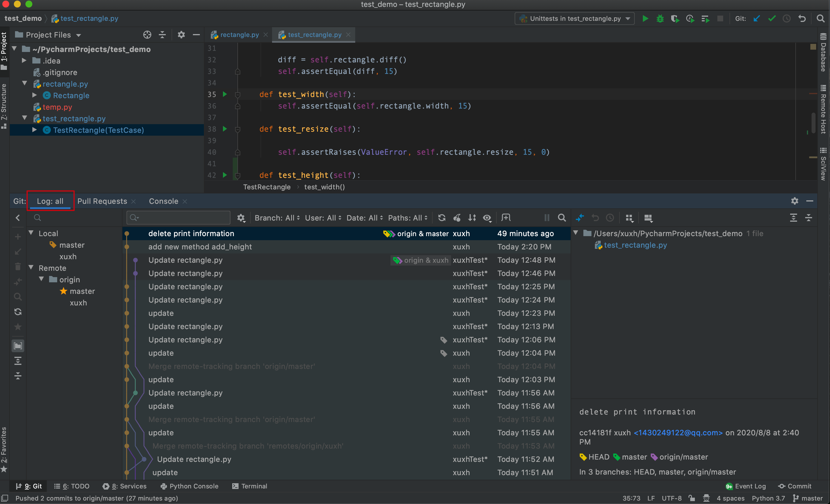
Task: Collapse the Local branches node
Action: [31, 233]
